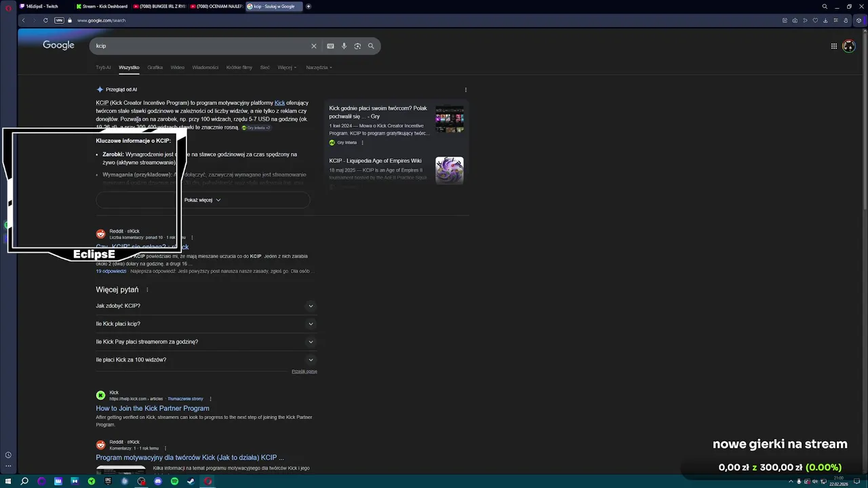Viewport: 868px width, 488px height.
Task: Open the tab search magnifier icon
Action: click(x=825, y=6)
